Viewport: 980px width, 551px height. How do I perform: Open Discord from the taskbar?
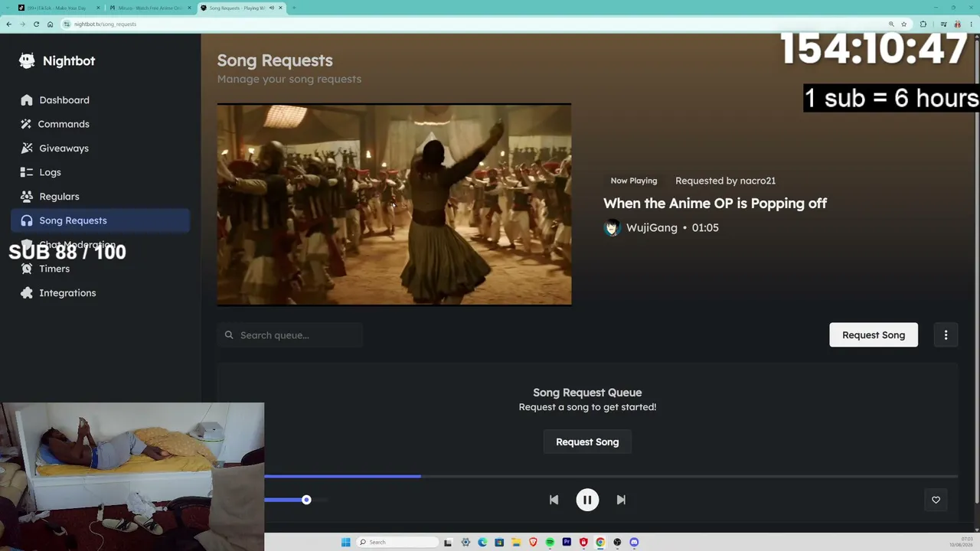pos(634,542)
